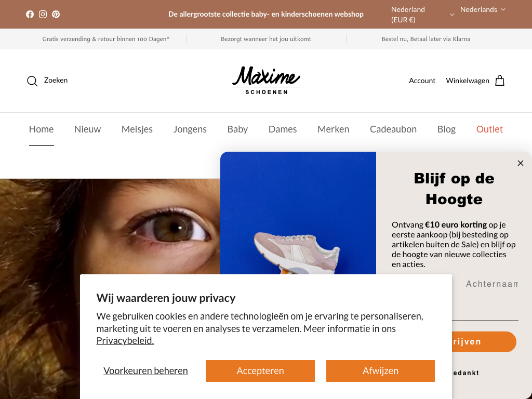Viewport: 532px width, 399px height.
Task: Decline cookies with Afwijzen button
Action: [x=380, y=371]
